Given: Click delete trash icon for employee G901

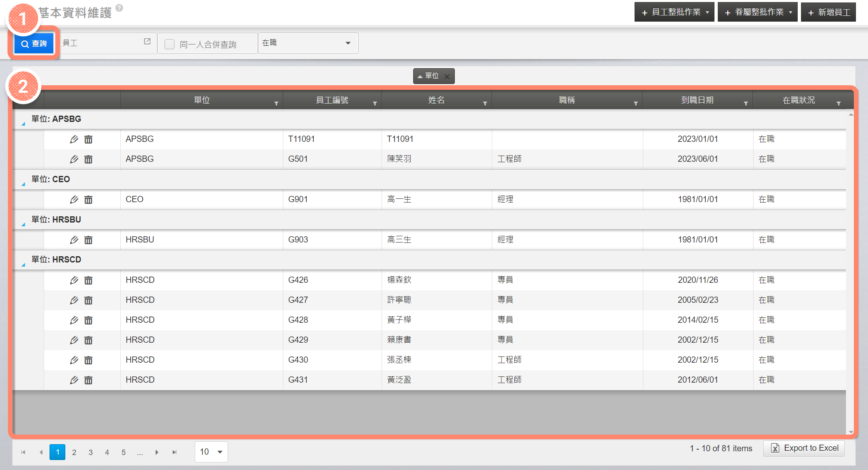Looking at the screenshot, I should 88,200.
